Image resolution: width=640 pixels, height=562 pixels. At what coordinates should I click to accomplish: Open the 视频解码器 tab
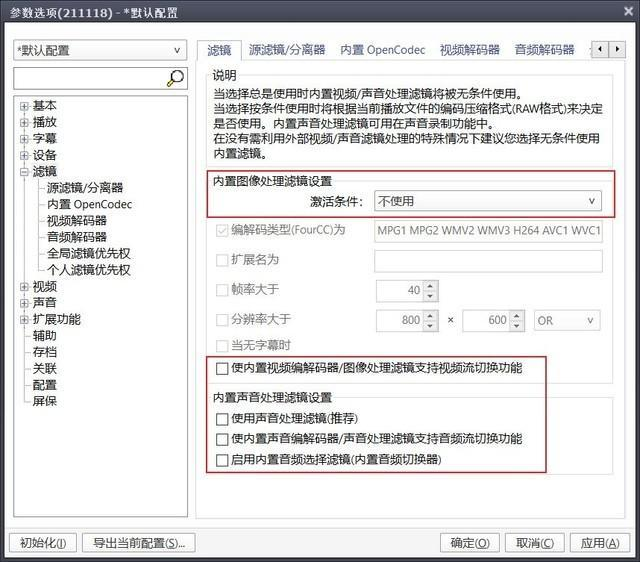point(470,50)
